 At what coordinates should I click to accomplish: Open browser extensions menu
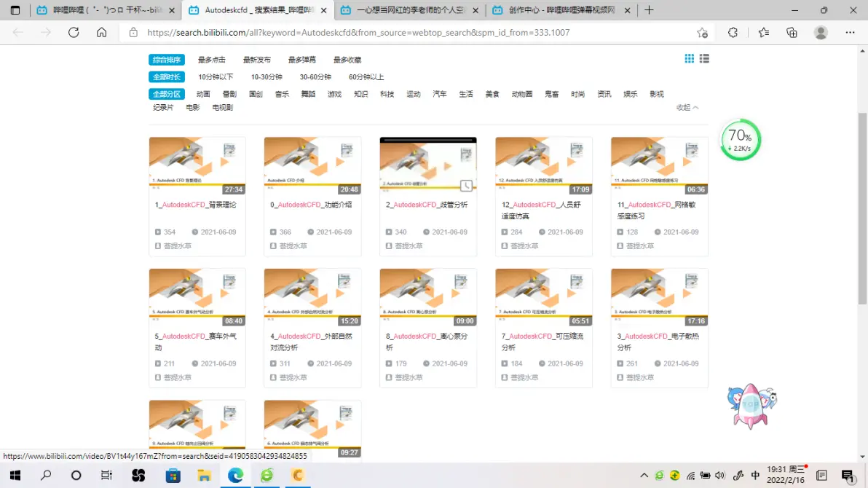(733, 33)
